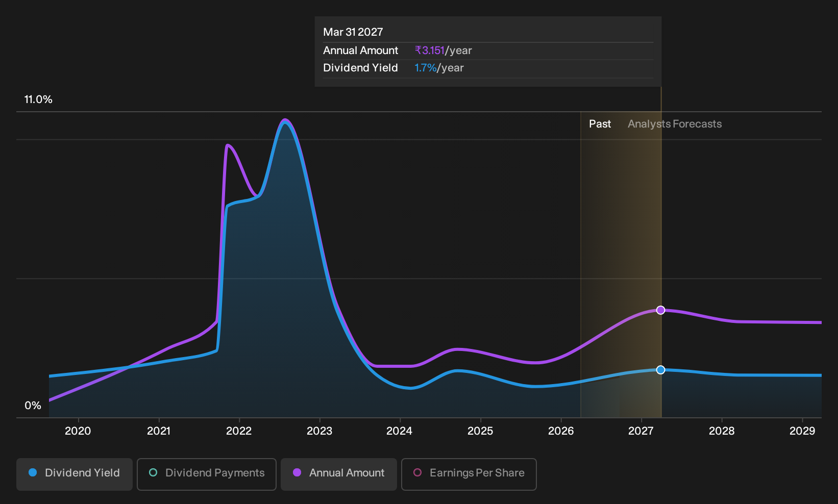
Task: Click the 2022 x-axis year label
Action: click(239, 431)
